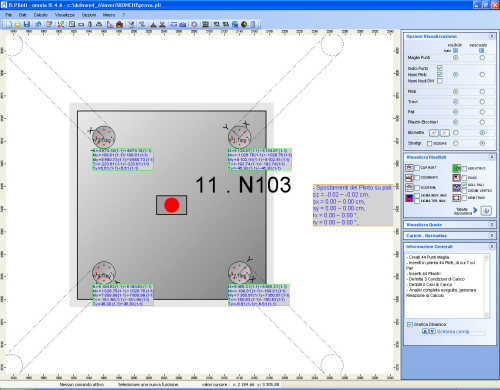Click the gradient stress map results icon
This screenshot has width=500, height=390.
[409, 198]
